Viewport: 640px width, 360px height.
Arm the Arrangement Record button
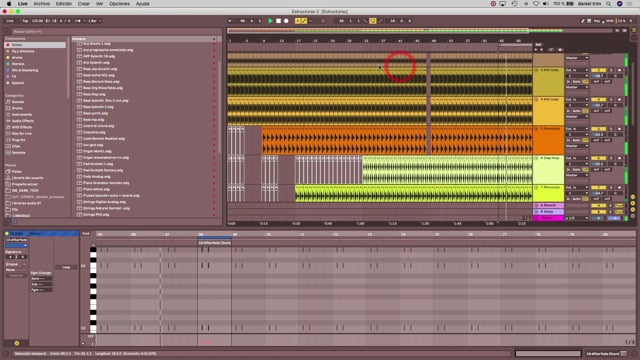coord(286,21)
